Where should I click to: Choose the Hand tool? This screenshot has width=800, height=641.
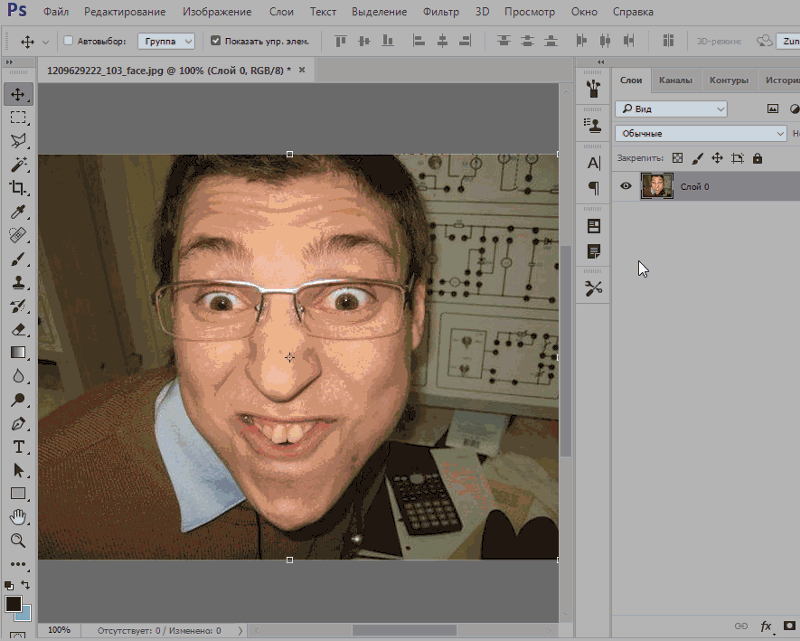click(18, 517)
